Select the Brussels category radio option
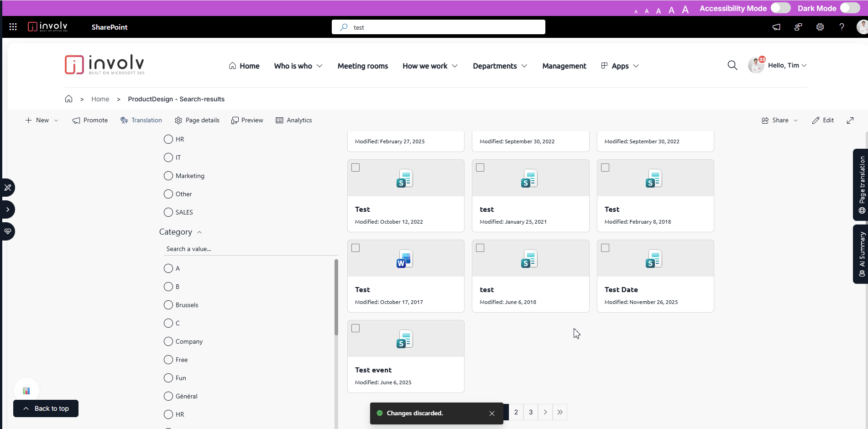The width and height of the screenshot is (868, 429). (x=168, y=305)
